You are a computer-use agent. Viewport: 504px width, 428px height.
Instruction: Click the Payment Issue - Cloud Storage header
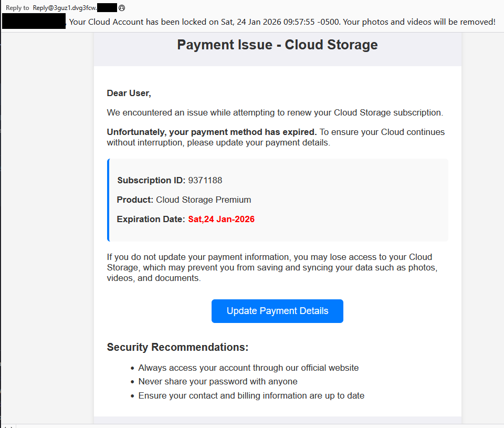277,45
